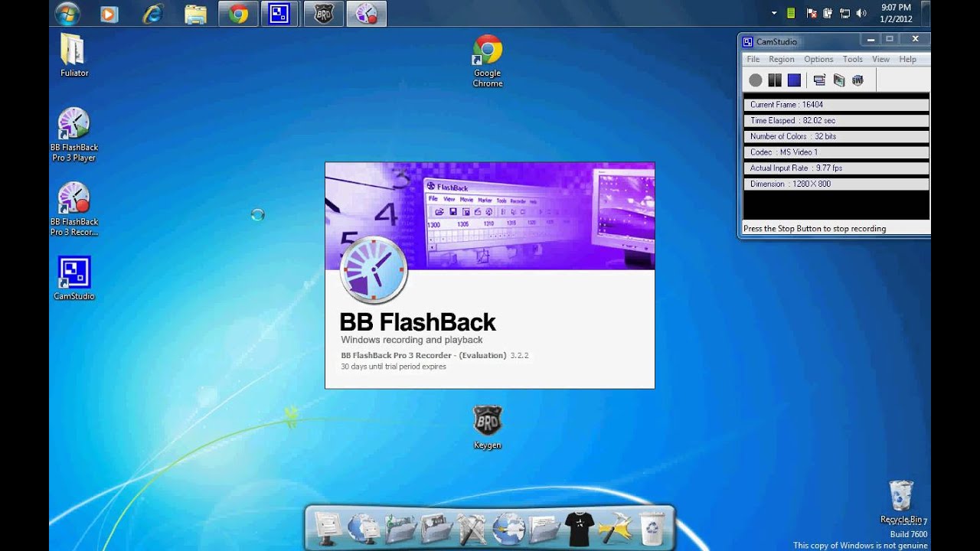This screenshot has height=551, width=980.
Task: Select the Recycle Bin desktop icon
Action: pos(901,502)
